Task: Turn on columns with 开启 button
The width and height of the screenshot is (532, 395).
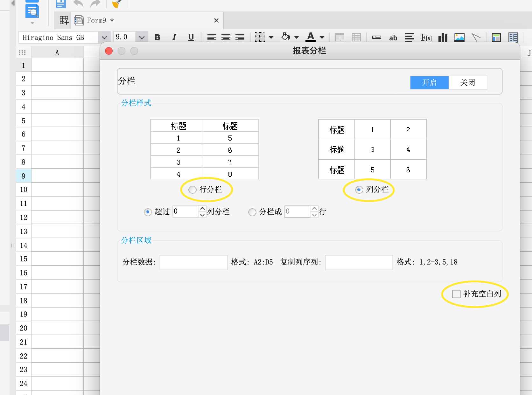Action: point(429,83)
